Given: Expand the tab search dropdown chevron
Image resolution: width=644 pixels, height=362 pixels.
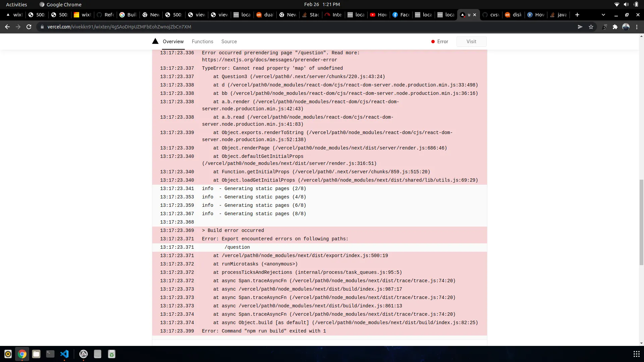Looking at the screenshot, I should [603, 15].
